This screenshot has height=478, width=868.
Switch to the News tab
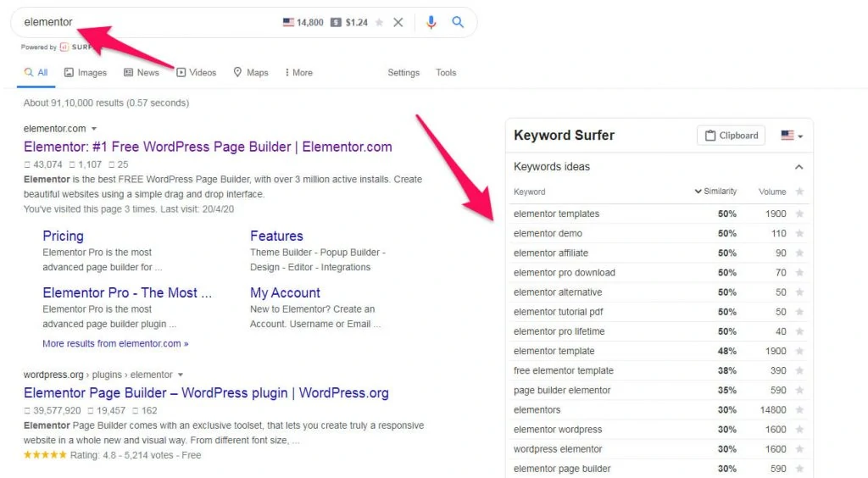[142, 73]
